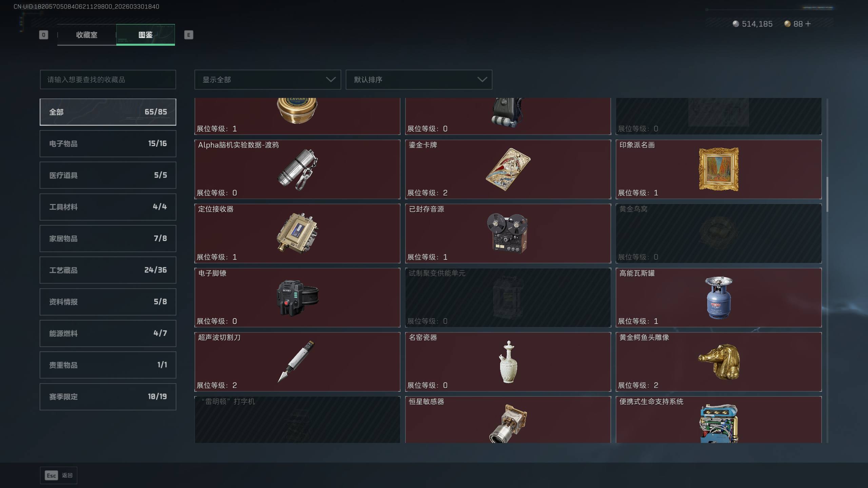Open the 显示全部 filter dropdown
This screenshot has height=488, width=868.
point(268,80)
